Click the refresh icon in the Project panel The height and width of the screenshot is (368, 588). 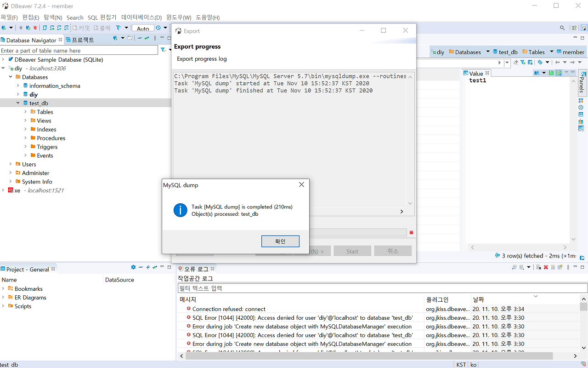click(154, 267)
